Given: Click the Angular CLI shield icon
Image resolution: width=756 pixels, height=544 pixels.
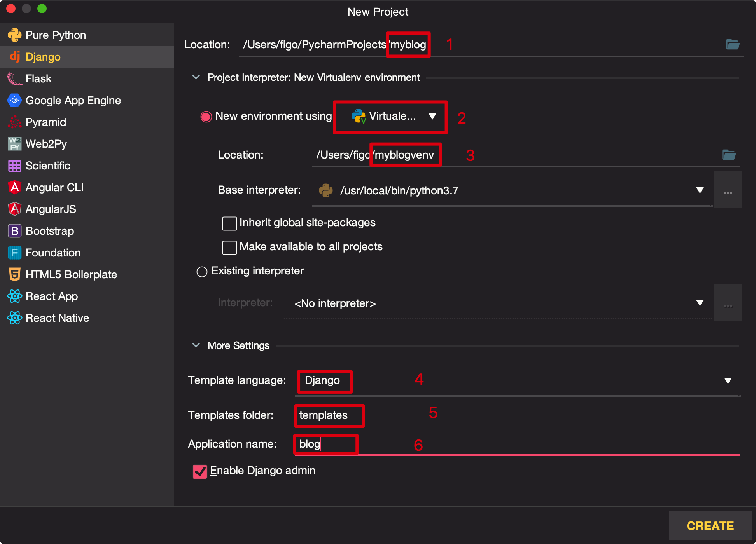Looking at the screenshot, I should 14,187.
